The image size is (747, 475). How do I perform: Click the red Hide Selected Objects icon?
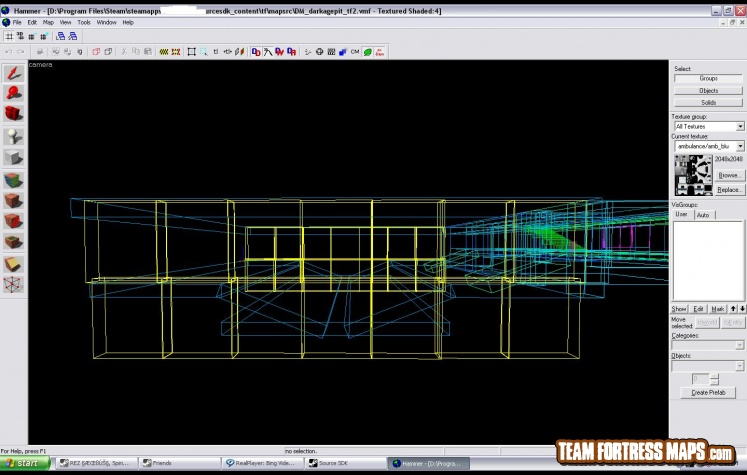click(96, 52)
